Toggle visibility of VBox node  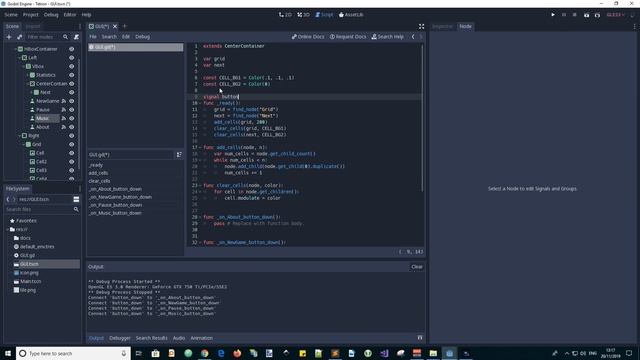71,66
